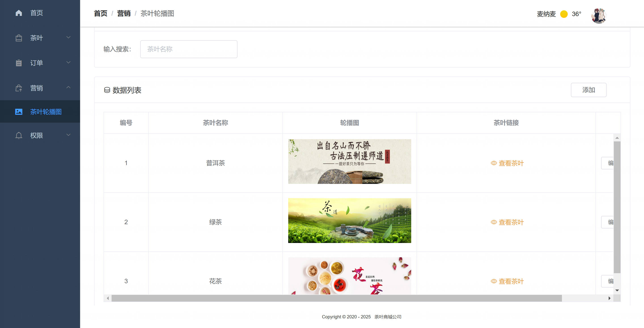The height and width of the screenshot is (328, 644).
Task: Expand the 订单 menu chevron
Action: click(68, 62)
